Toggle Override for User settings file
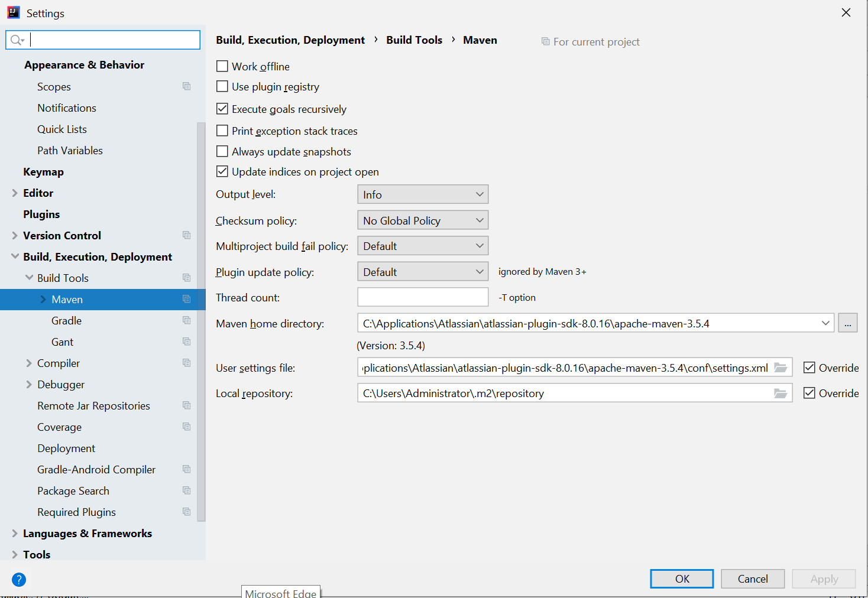The image size is (868, 598). coord(809,368)
